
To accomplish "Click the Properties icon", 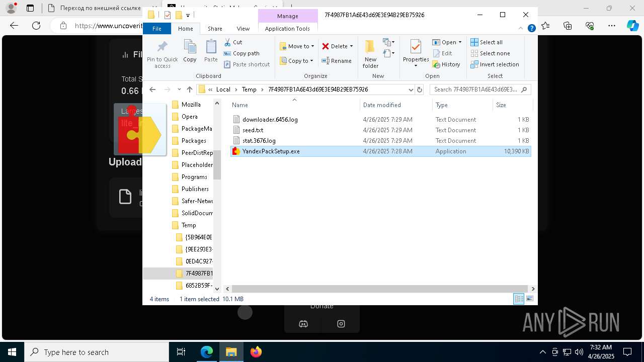I will (416, 47).
